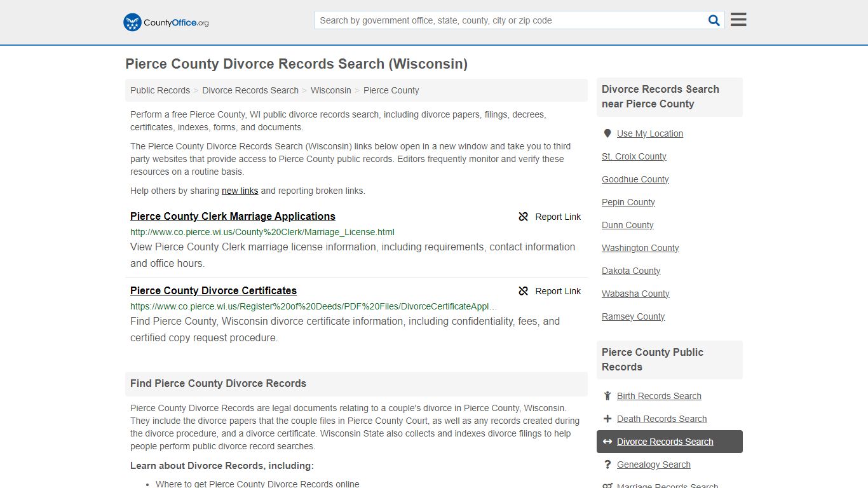Open Pierce County Clerk Marriage Applications

pyautogui.click(x=233, y=216)
